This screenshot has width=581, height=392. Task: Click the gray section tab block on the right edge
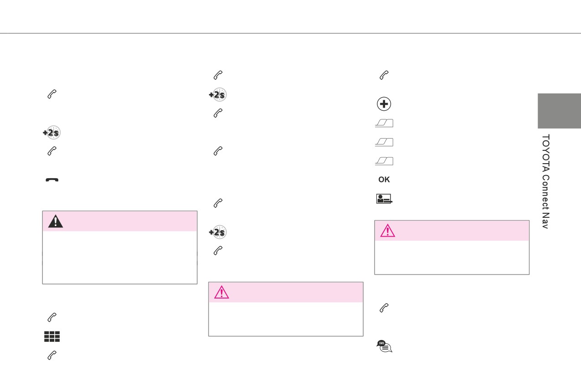coord(559,111)
